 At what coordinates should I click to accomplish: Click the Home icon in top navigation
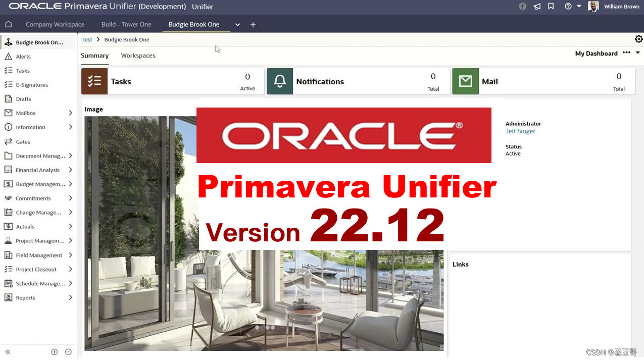point(8,24)
